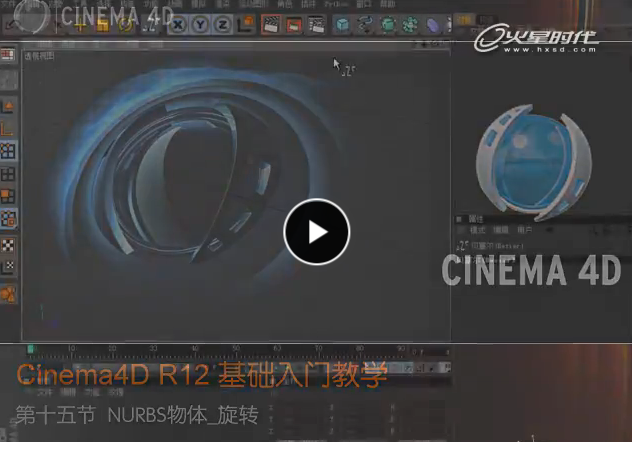Switch to points mode
Viewport: 632px width, 465px height.
pyautogui.click(x=8, y=151)
